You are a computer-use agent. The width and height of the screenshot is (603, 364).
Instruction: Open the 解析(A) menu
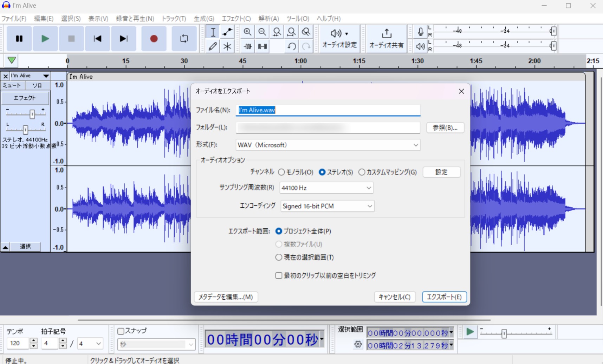269,19
